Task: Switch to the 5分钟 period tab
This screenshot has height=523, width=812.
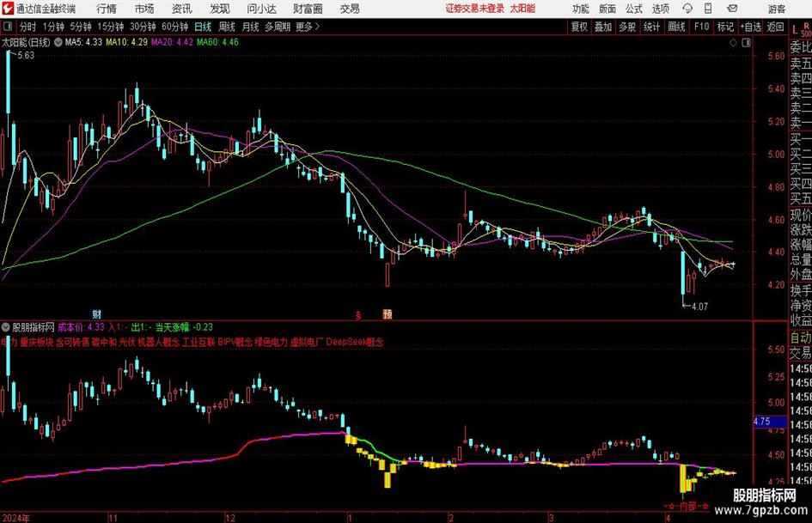Action: [81, 27]
